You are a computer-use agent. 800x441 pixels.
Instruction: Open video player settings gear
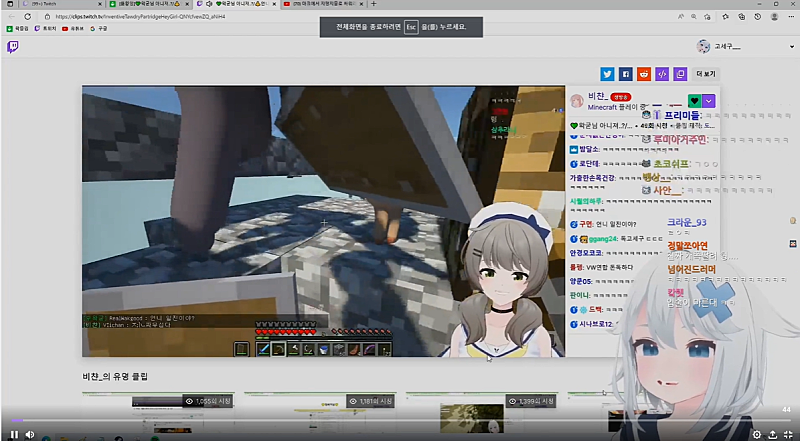click(757, 434)
